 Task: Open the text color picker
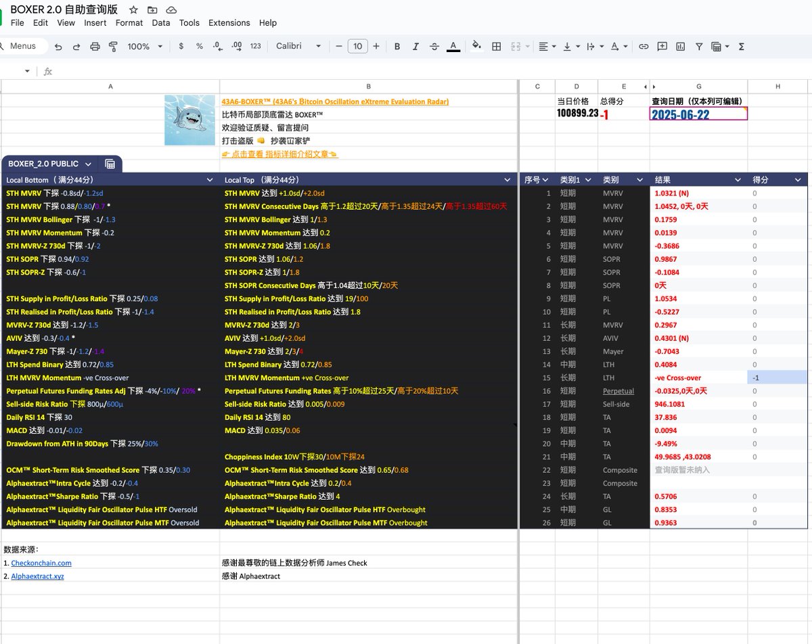tap(453, 47)
